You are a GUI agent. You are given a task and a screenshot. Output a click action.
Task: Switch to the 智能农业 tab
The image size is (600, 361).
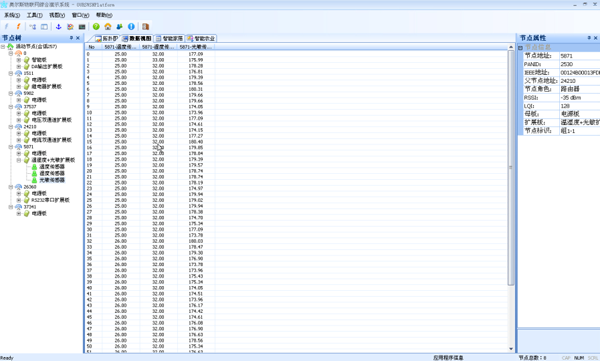[201, 38]
